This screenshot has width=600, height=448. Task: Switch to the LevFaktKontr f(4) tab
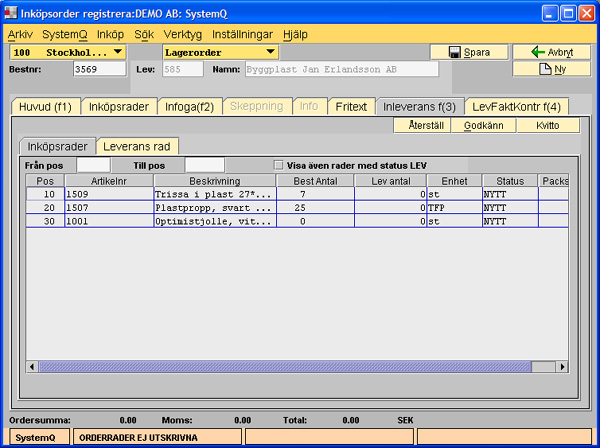[516, 107]
